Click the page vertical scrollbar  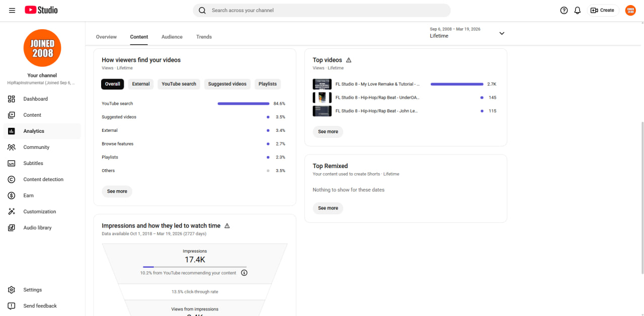click(642, 197)
